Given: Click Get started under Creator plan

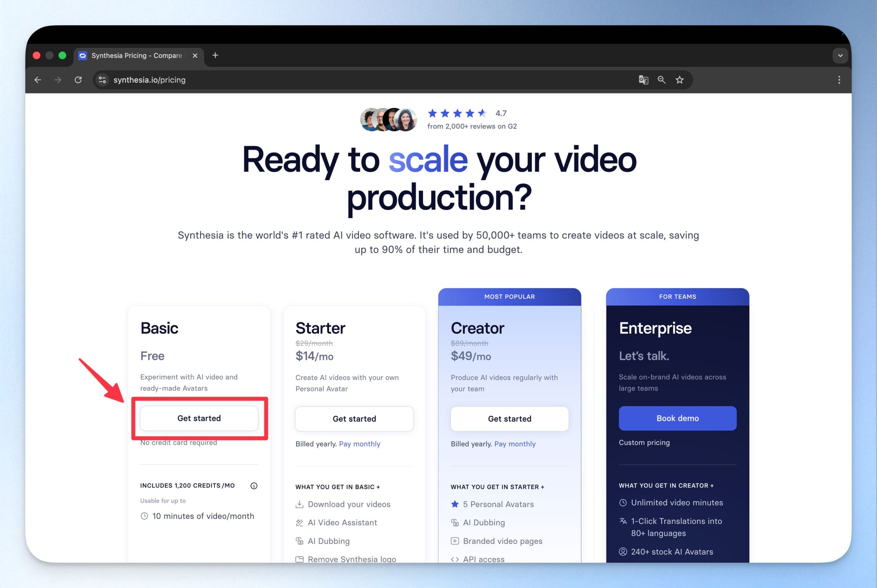Looking at the screenshot, I should [509, 419].
